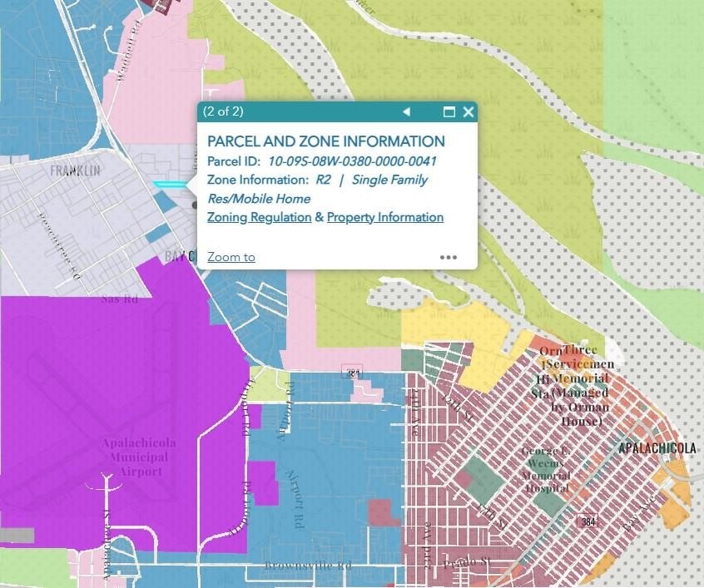Click the R2 zone information text
The height and width of the screenshot is (588, 704).
click(x=323, y=180)
